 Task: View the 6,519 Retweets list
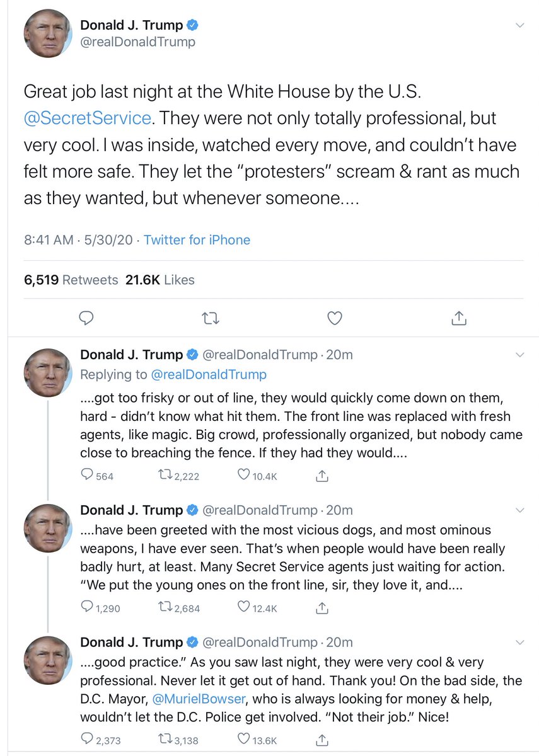pos(71,280)
